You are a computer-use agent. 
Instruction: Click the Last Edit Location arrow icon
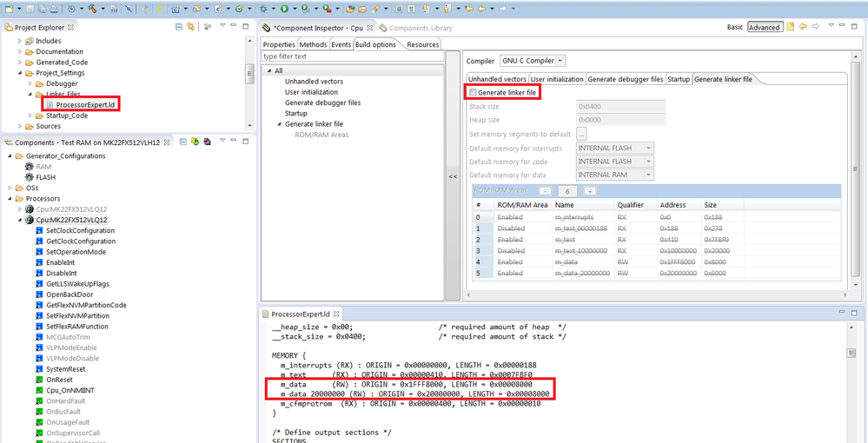[x=469, y=9]
